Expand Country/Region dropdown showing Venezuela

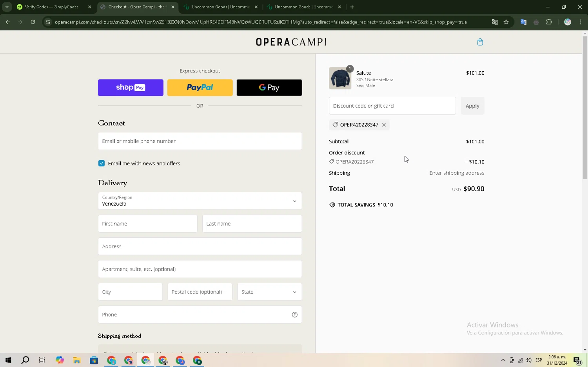click(x=200, y=201)
